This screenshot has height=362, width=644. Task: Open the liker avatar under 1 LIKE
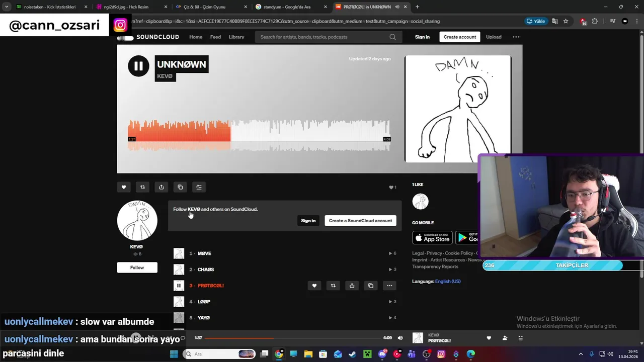[421, 202]
